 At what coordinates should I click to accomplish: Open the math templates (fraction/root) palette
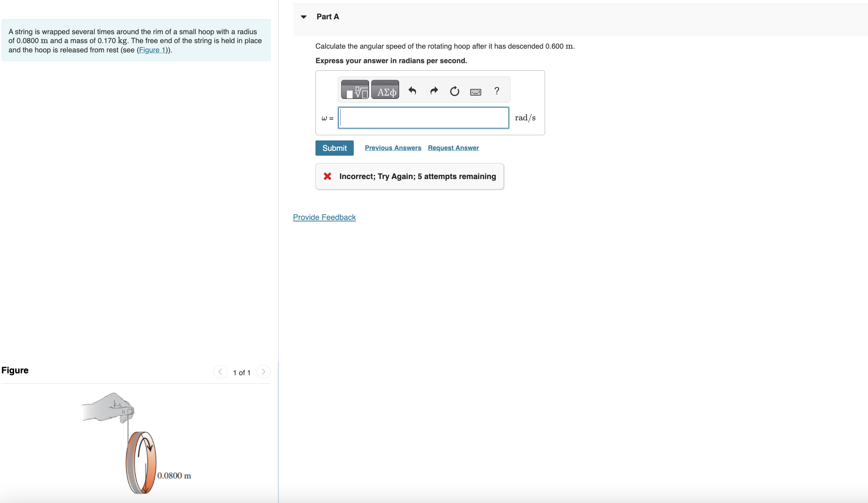click(355, 90)
